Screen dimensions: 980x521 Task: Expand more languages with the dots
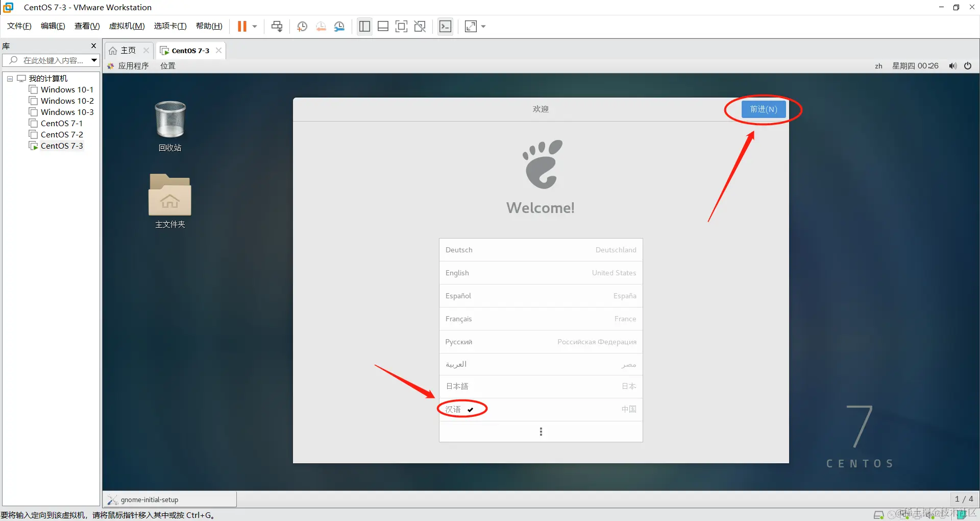[x=541, y=432]
